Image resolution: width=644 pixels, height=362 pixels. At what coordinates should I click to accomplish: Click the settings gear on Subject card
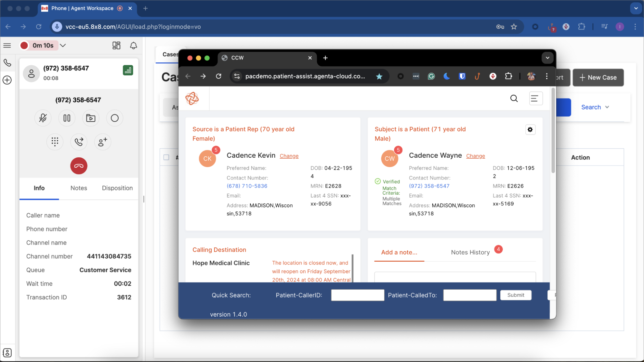click(530, 130)
